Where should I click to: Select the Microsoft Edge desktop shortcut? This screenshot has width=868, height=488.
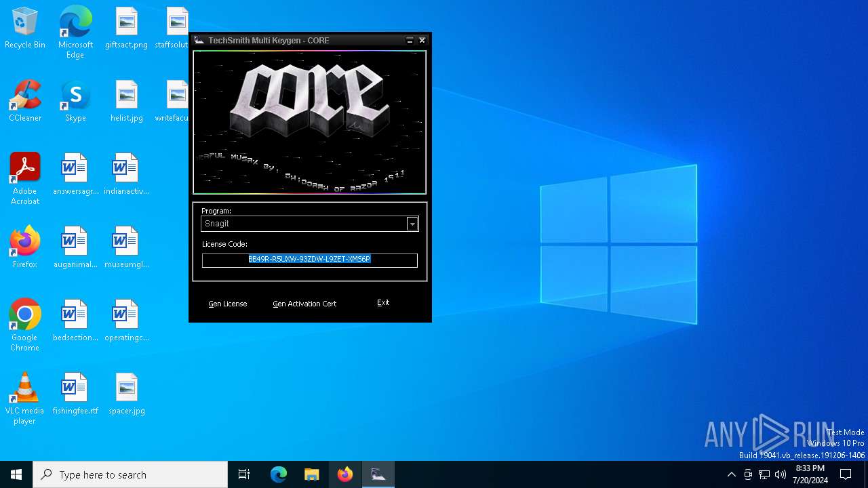pyautogui.click(x=75, y=32)
